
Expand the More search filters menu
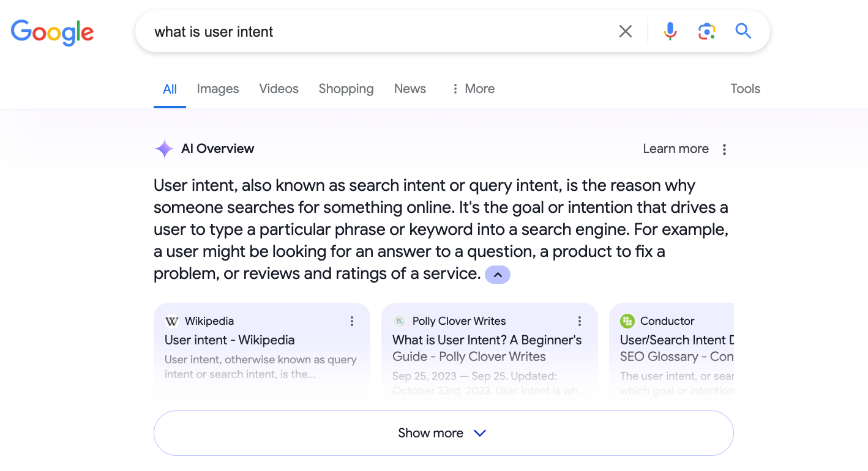point(473,89)
